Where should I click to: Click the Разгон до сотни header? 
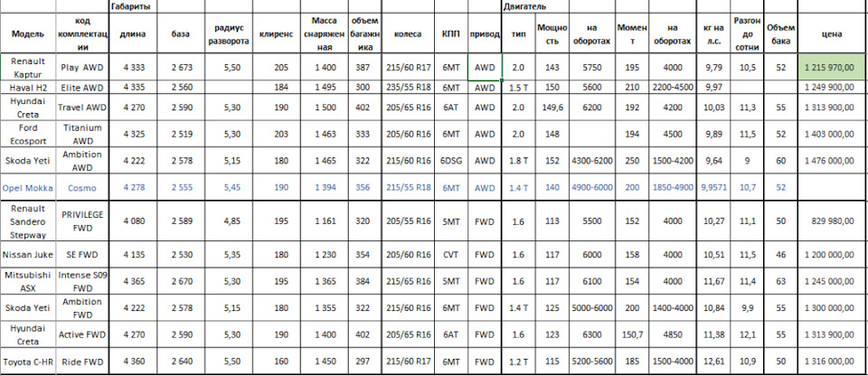[x=748, y=33]
